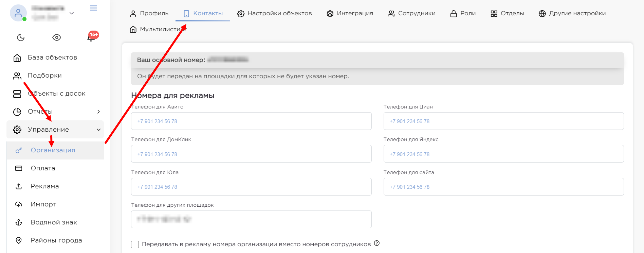The height and width of the screenshot is (253, 644).
Task: Click the Водяной знак anchor icon
Action: 19,222
